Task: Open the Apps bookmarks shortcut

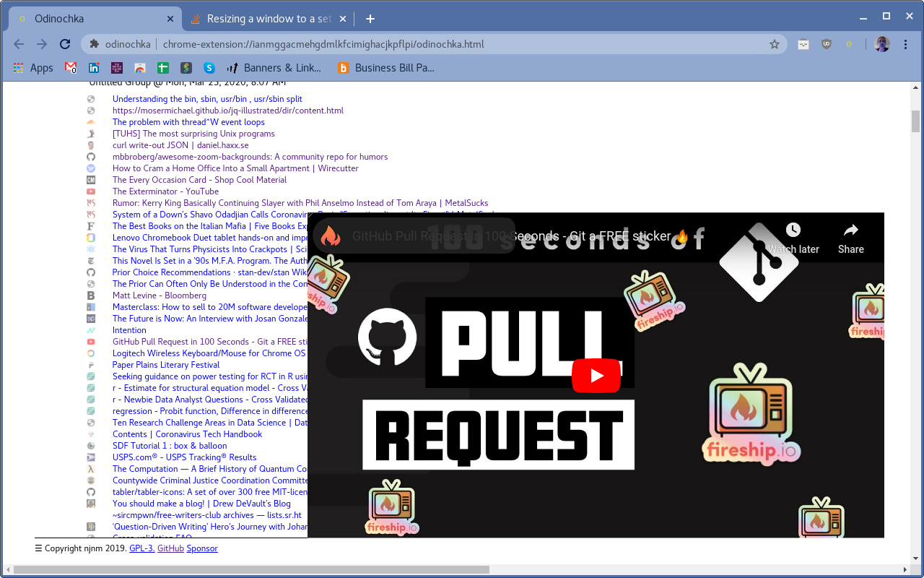Action: point(33,68)
